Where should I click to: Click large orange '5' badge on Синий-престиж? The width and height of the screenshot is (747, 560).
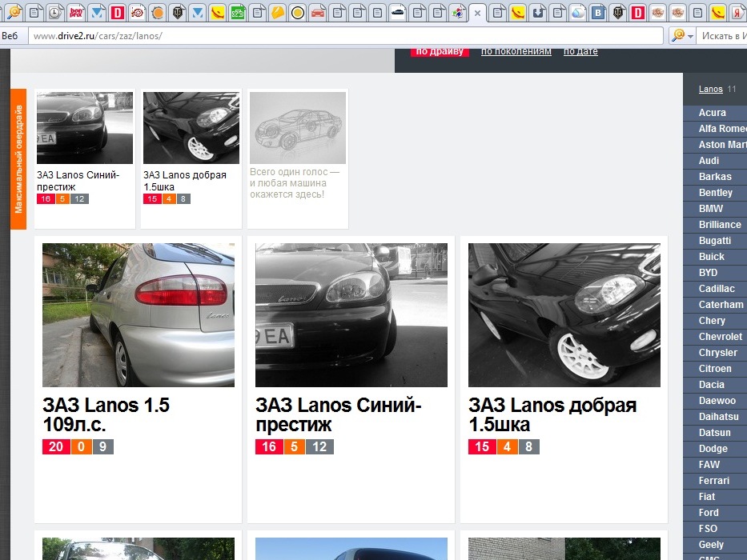tap(294, 446)
